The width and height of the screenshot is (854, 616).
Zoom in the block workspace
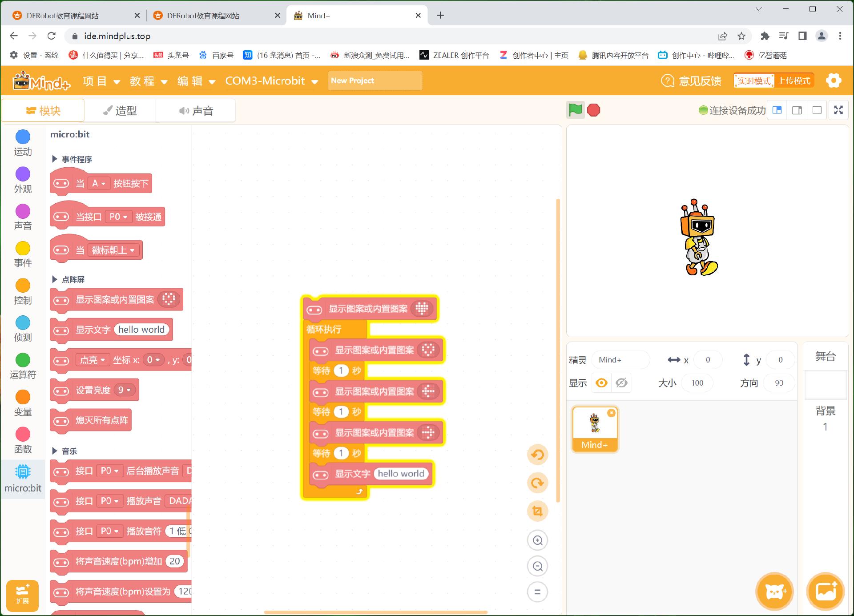click(537, 540)
